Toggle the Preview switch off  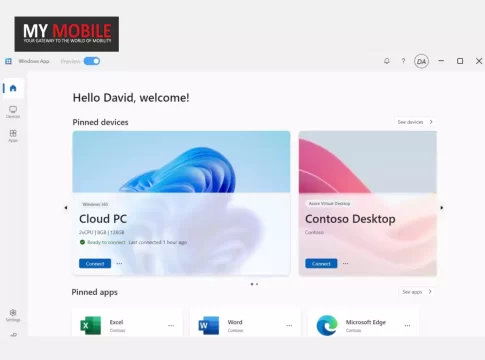[92, 61]
